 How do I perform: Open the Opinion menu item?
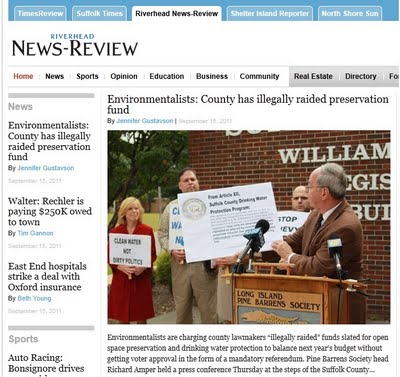click(124, 76)
